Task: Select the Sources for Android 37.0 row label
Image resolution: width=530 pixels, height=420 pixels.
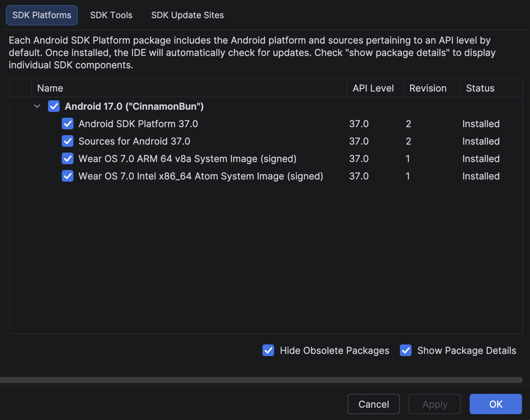Action: tap(134, 141)
